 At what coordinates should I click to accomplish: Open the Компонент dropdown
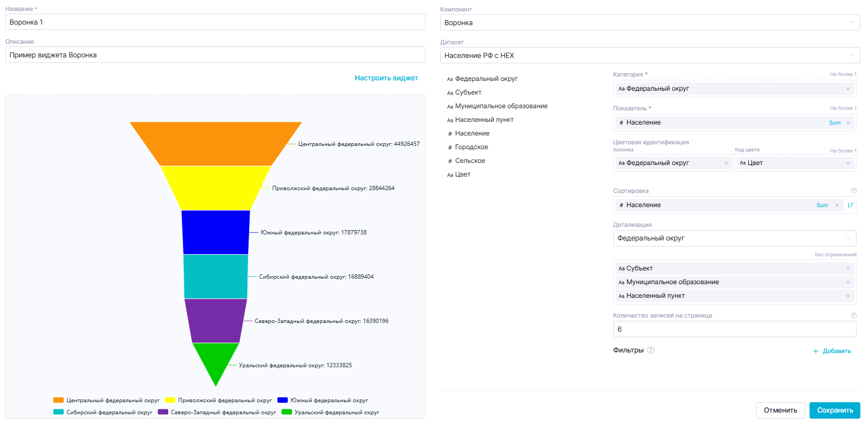(x=650, y=23)
